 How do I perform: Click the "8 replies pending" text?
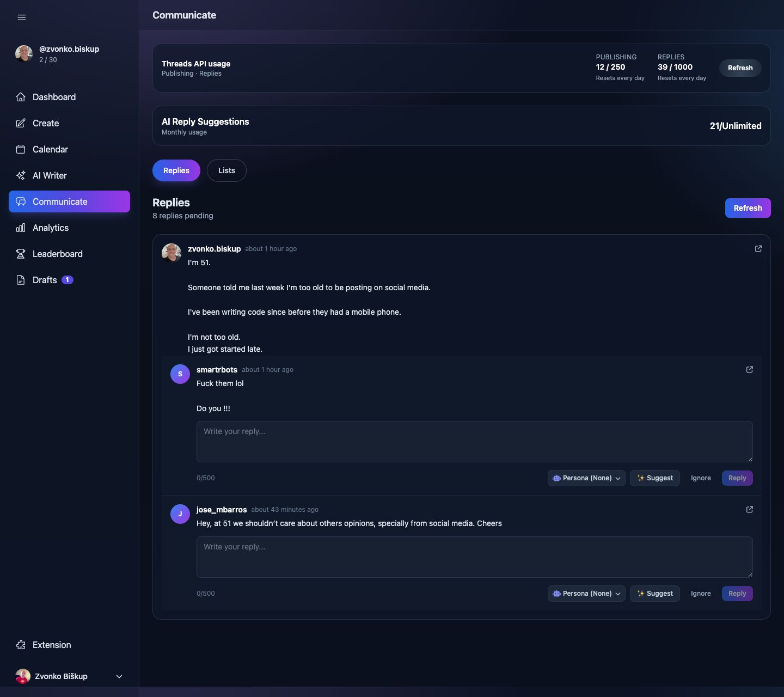coord(182,216)
